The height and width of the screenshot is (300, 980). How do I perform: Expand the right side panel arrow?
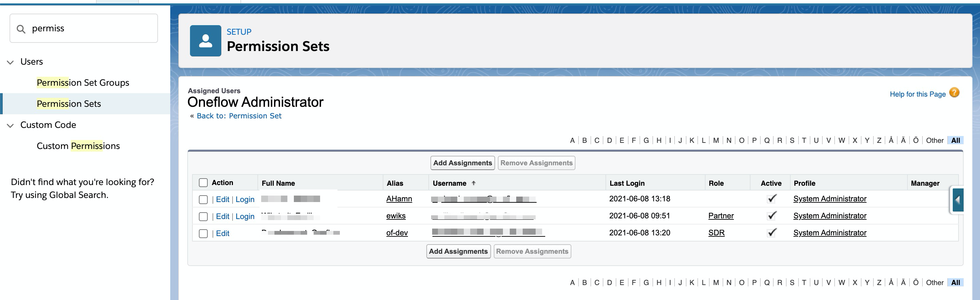958,200
